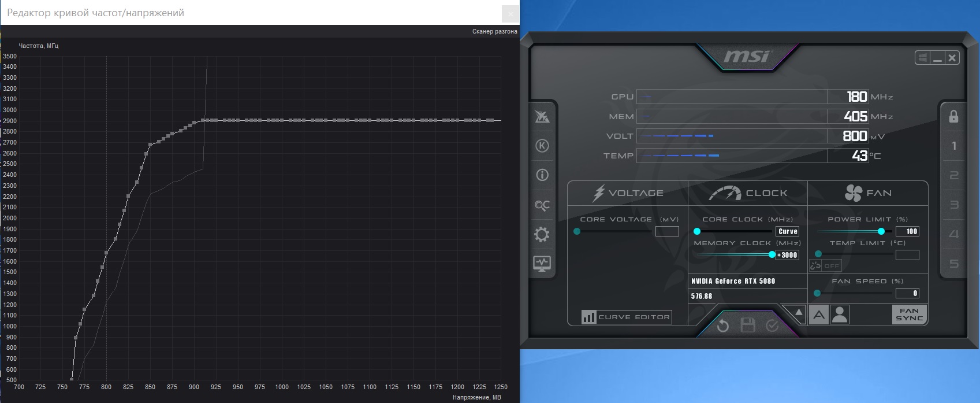Load profile slot 1
The image size is (980, 403).
coord(953,146)
